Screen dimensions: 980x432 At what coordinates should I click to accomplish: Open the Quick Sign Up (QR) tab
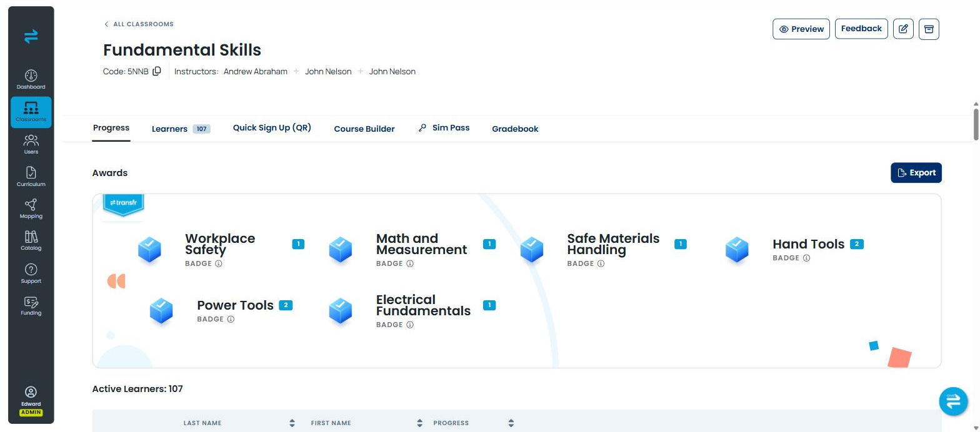[272, 127]
